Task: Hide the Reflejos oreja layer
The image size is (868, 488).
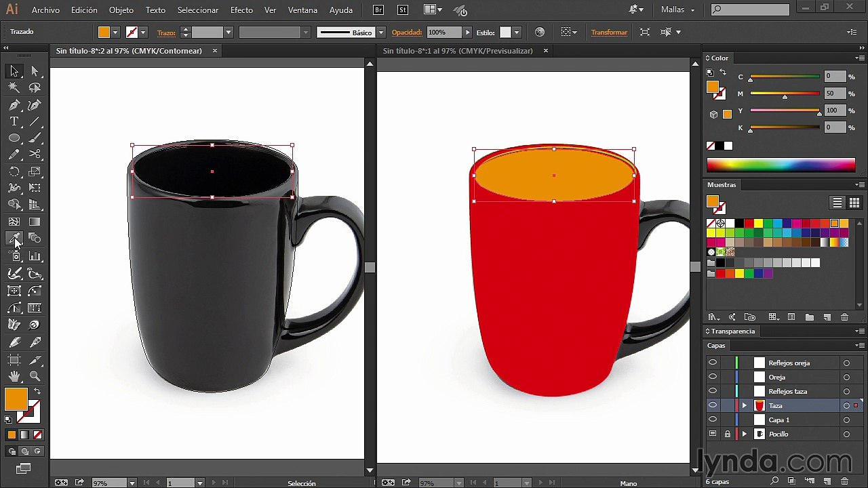Action: tap(713, 363)
